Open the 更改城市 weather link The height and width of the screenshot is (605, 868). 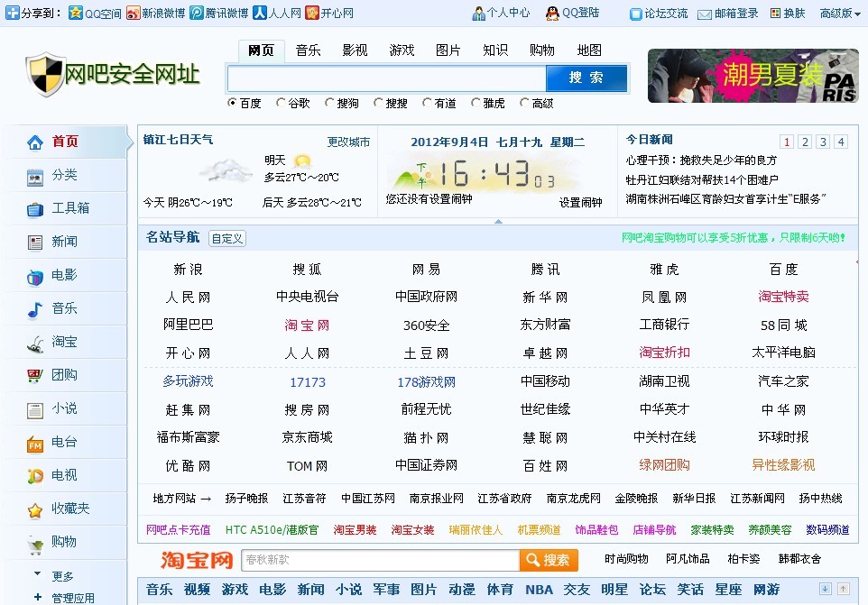(348, 142)
